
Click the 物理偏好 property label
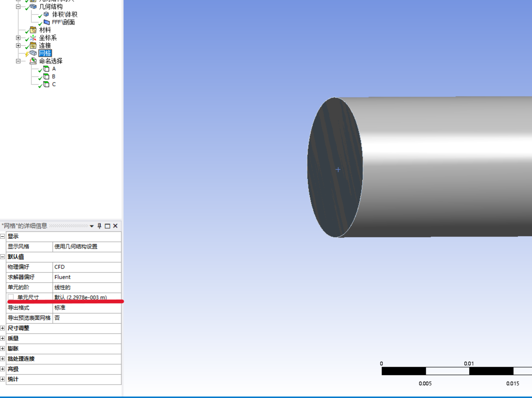(18, 267)
